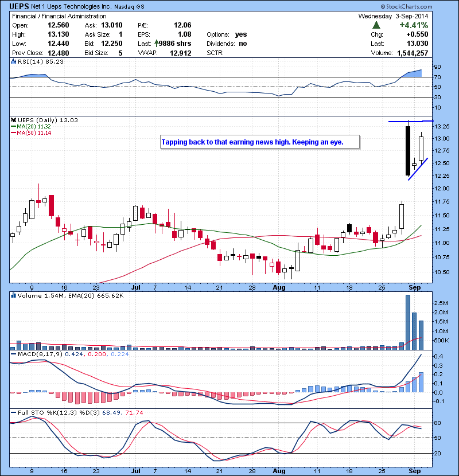Click the MA(50) 11.14 legend text

pos(34,133)
